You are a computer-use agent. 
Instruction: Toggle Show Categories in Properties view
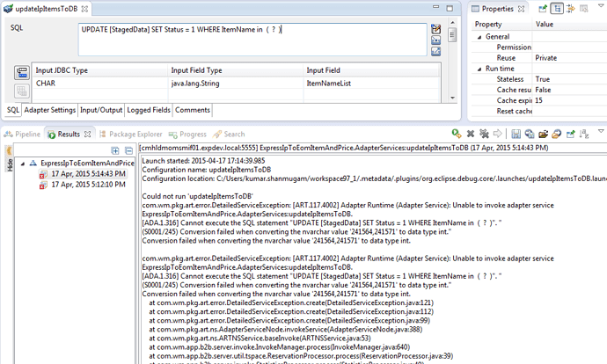tap(557, 9)
